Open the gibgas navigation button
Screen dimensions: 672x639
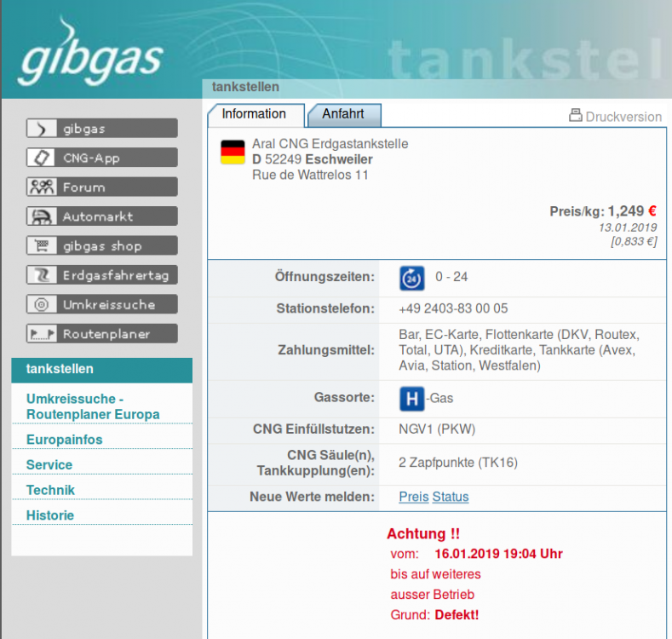point(102,129)
